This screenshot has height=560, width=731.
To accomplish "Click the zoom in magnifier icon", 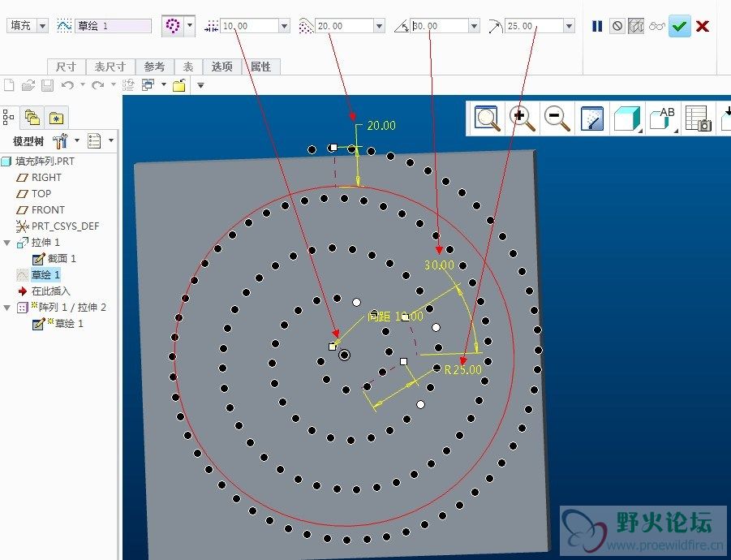I will pyautogui.click(x=522, y=118).
